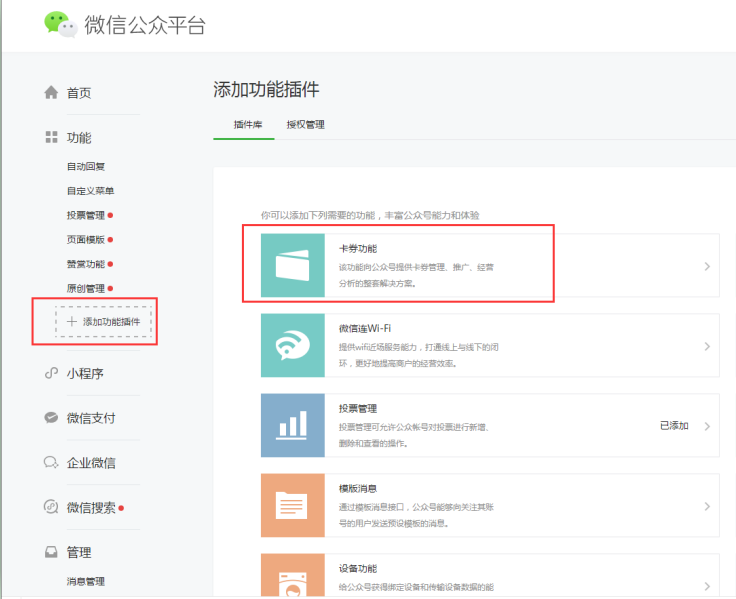Go to 首页 in the sidebar
The width and height of the screenshot is (736, 599).
point(79,93)
